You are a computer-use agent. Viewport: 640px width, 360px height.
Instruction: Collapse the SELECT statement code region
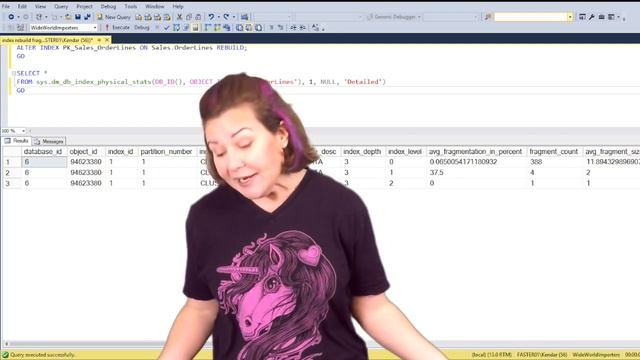[13, 73]
